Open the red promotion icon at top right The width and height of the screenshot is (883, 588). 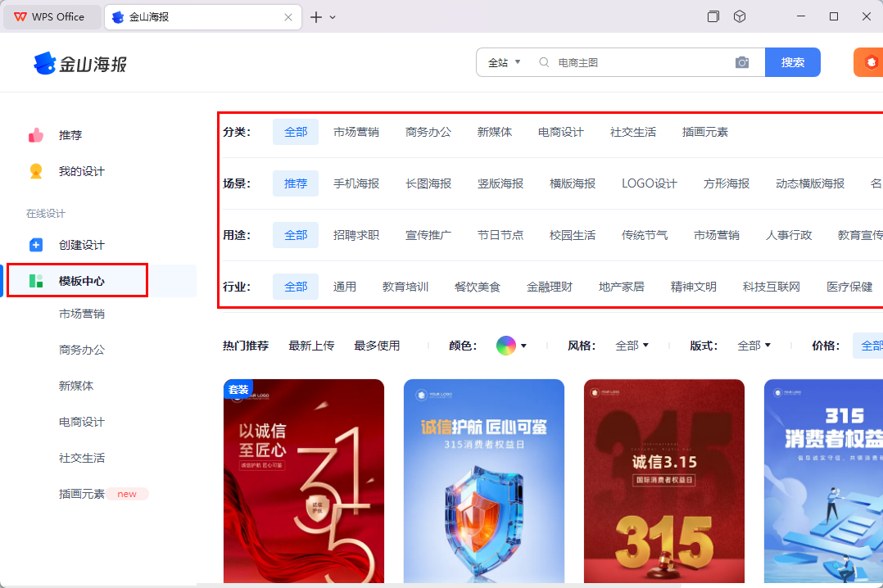tap(872, 61)
